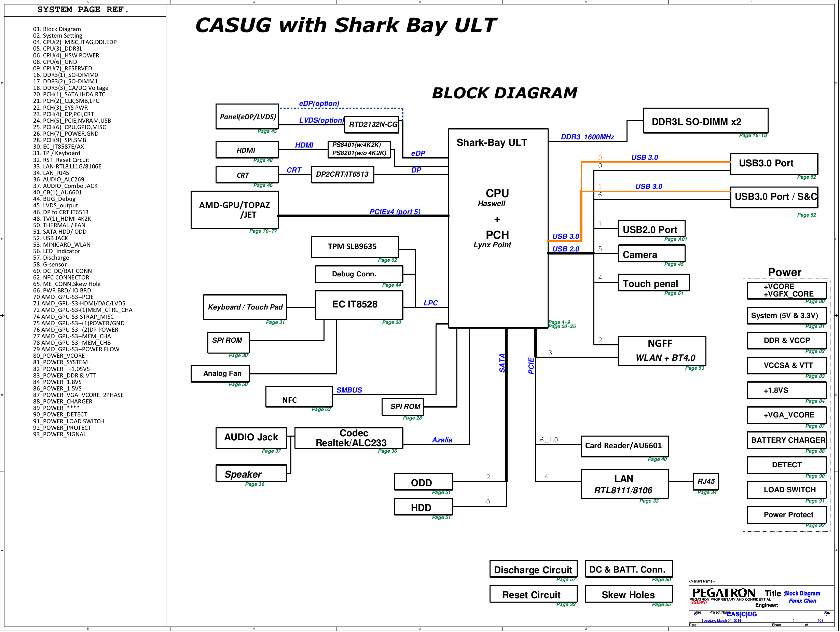
Task: Click the EC IT8528 block
Action: (359, 305)
